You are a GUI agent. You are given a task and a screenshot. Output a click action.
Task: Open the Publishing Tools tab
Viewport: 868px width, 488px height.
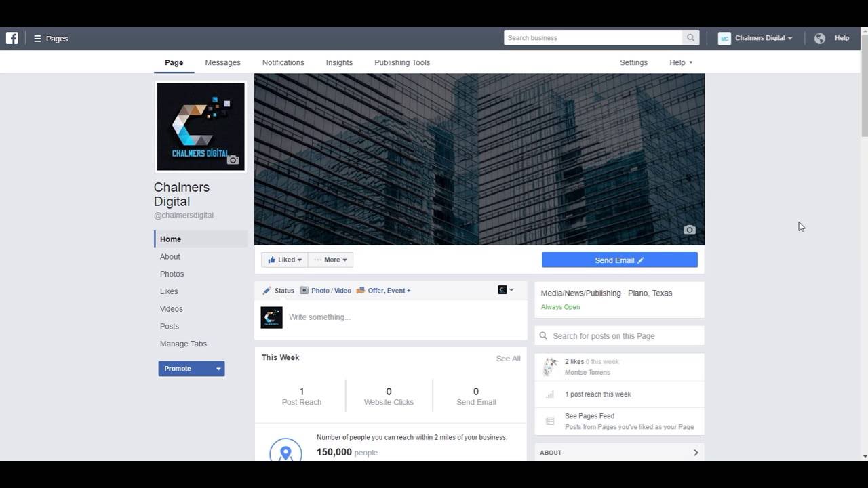pyautogui.click(x=402, y=62)
